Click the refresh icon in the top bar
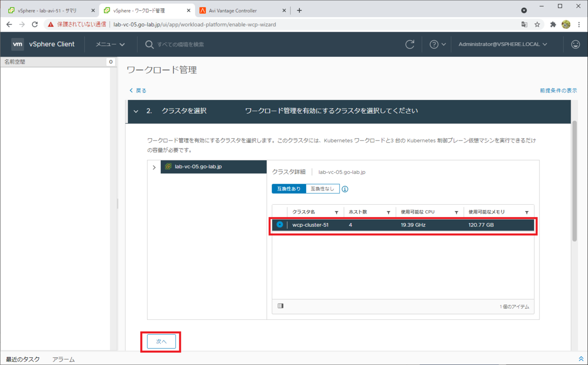This screenshot has height=365, width=588. coord(410,44)
